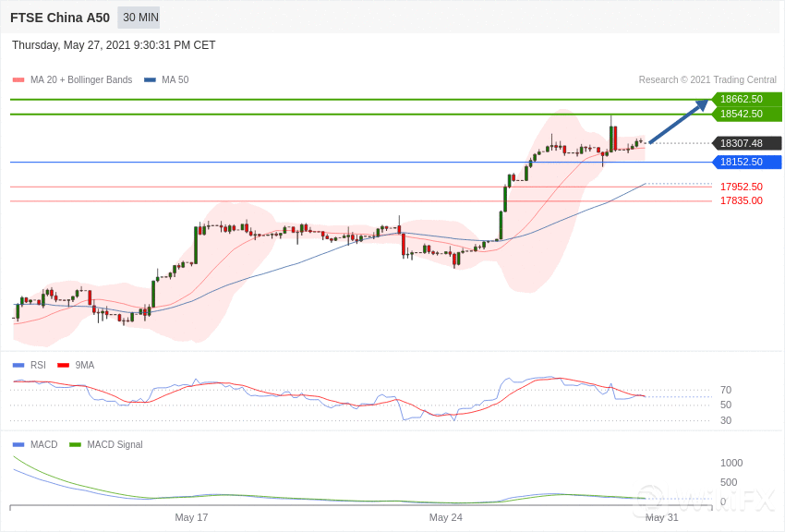The image size is (785, 532).
Task: Open the Research Trading Central credit link
Action: click(x=707, y=80)
